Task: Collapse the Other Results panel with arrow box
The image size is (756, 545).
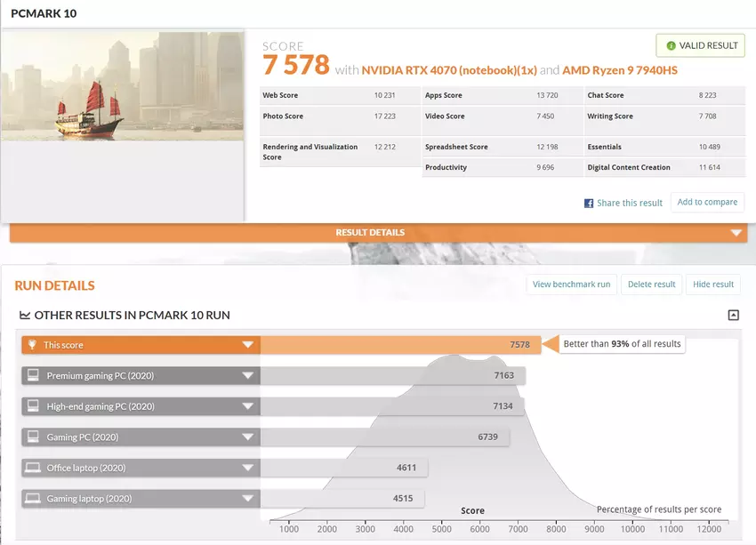Action: (x=733, y=315)
